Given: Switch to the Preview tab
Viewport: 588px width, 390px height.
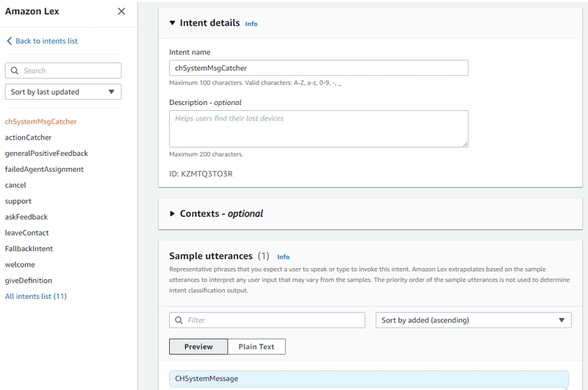Looking at the screenshot, I should 198,347.
